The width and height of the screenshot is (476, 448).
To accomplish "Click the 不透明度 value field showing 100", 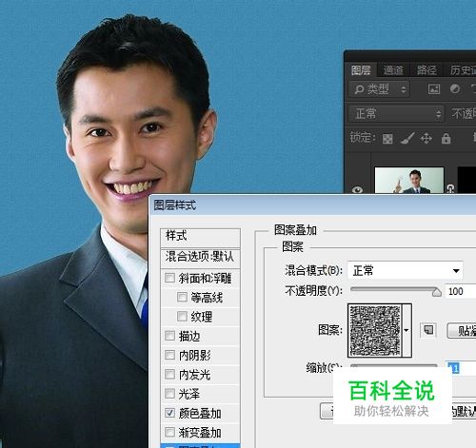I will point(461,291).
